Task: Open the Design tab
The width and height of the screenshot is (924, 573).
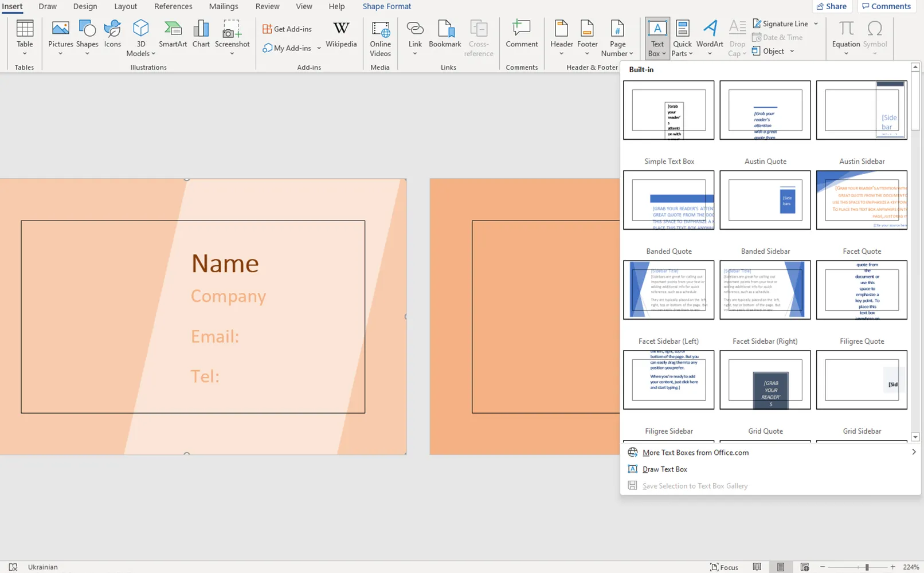Action: click(85, 6)
